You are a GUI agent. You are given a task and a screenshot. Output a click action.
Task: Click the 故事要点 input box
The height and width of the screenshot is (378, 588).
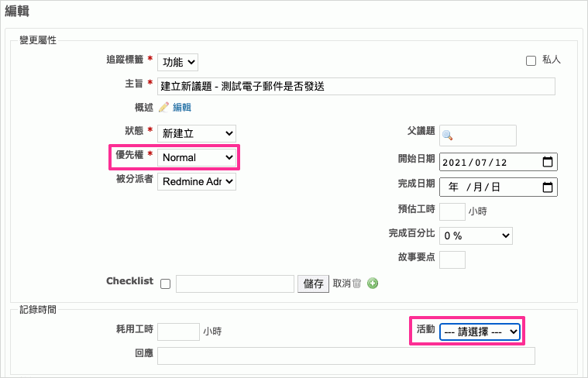point(452,260)
